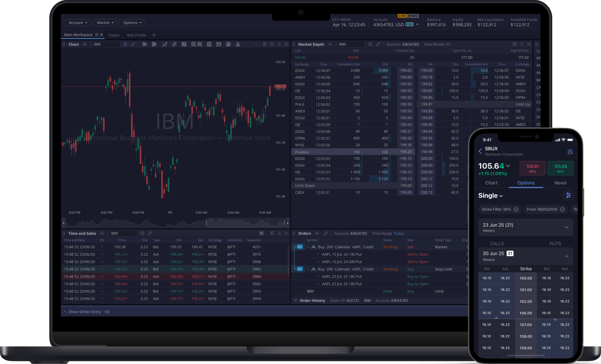The image size is (601, 364).
Task: Toggle the Time and Sales filter eye icon
Action: pyautogui.click(x=262, y=233)
